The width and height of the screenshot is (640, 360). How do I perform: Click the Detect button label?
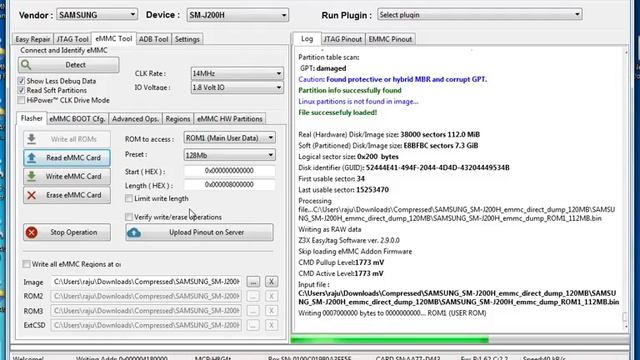76,65
